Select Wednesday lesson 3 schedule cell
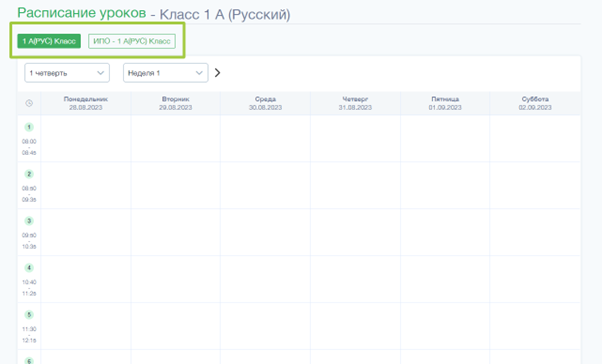Viewport: 602px width, 364px height. point(265,232)
